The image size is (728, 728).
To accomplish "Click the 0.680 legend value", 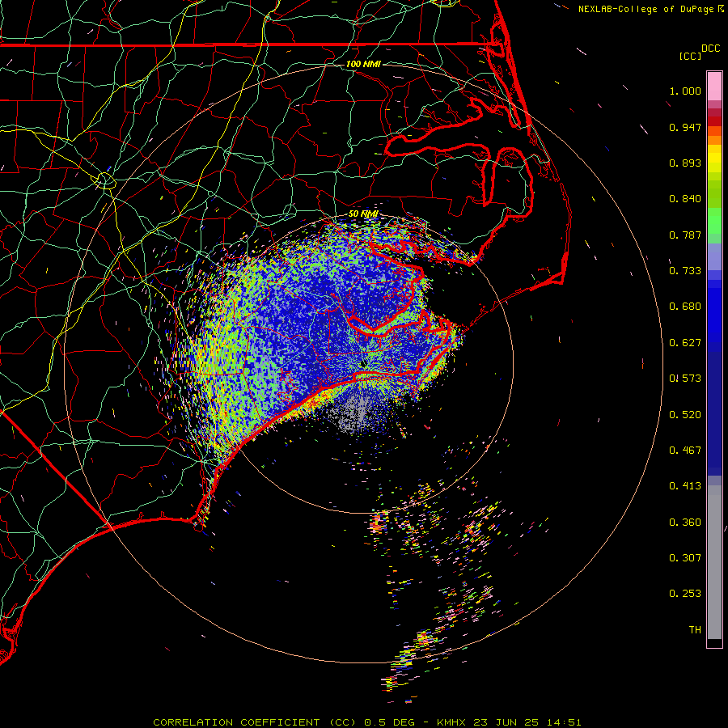I will click(x=685, y=307).
